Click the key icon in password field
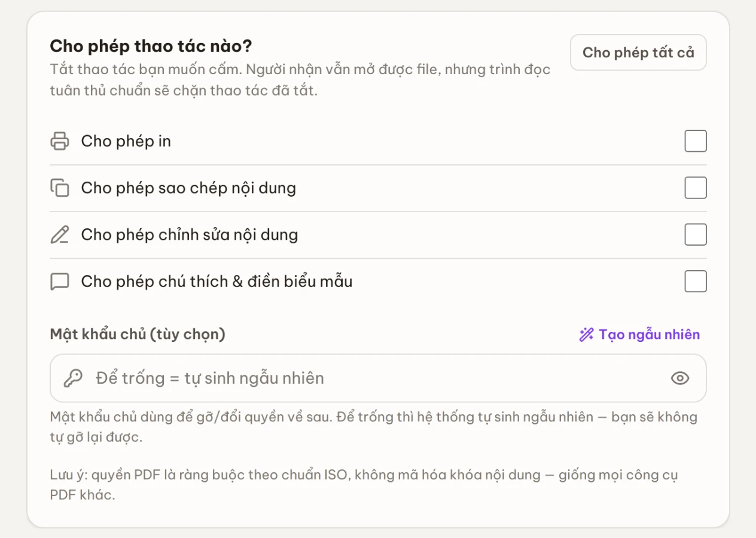Image resolution: width=756 pixels, height=538 pixels. click(x=73, y=378)
